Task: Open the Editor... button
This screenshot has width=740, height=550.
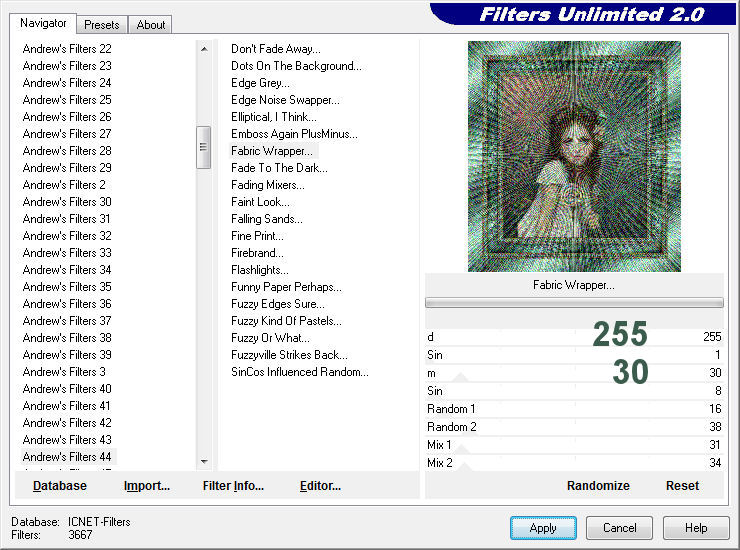Action: tap(320, 486)
